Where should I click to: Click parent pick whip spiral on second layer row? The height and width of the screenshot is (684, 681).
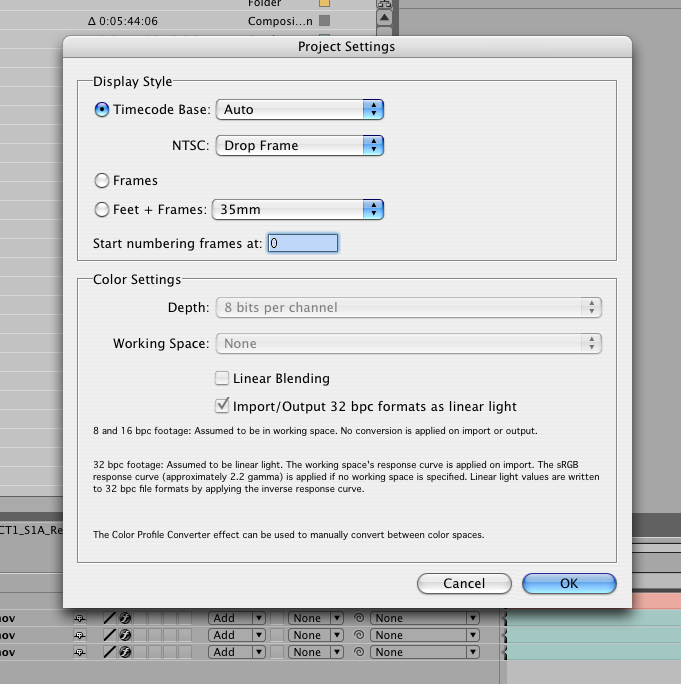click(x=359, y=635)
